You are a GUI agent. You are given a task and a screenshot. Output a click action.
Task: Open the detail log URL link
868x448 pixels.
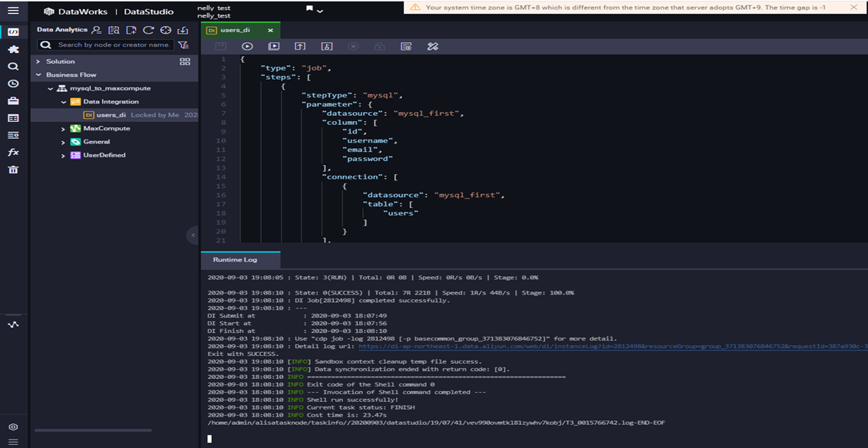(x=613, y=346)
